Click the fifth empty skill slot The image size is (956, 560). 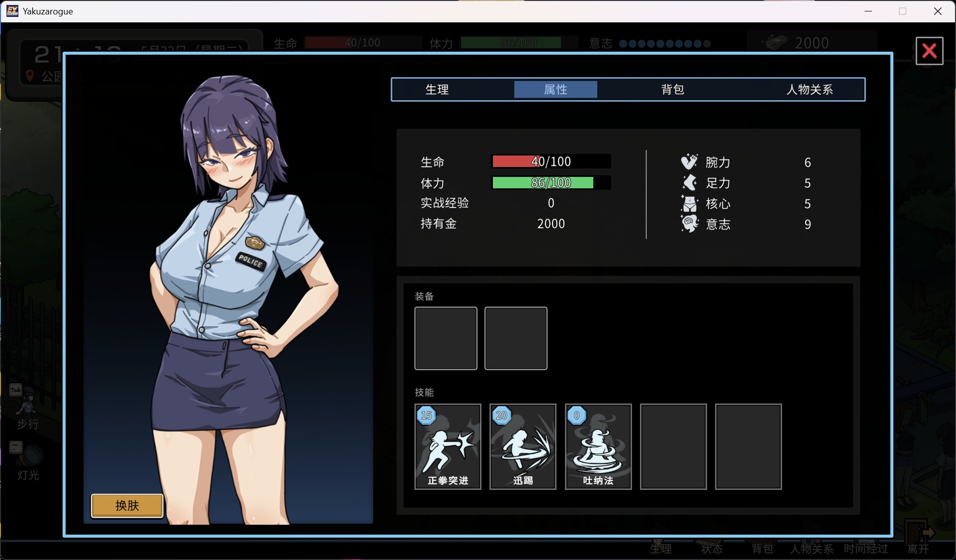(x=748, y=446)
